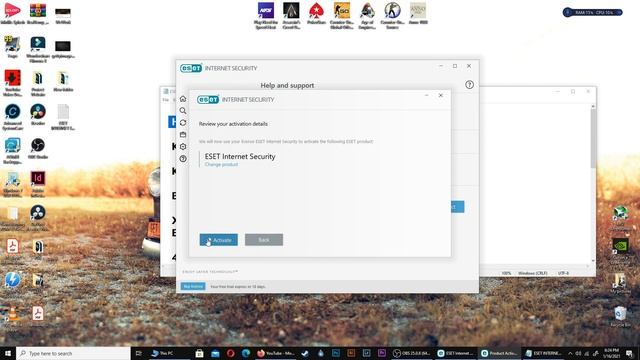This screenshot has height=360, width=640.
Task: Click the Back button in activation dialog
Action: (264, 240)
